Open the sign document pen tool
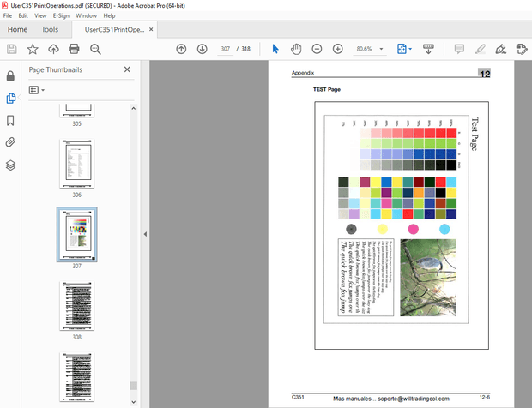This screenshot has height=408, width=532. coord(501,49)
